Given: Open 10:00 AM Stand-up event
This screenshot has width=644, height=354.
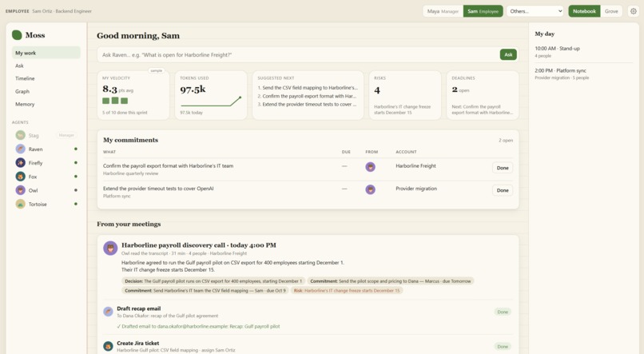Looking at the screenshot, I should point(583,52).
